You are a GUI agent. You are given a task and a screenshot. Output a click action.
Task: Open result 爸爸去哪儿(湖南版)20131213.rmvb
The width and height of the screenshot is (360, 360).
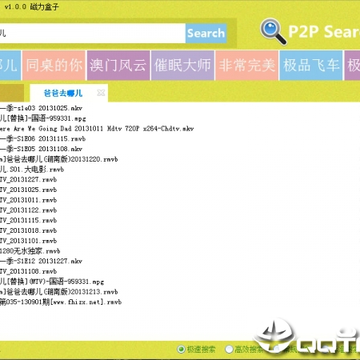point(59,292)
